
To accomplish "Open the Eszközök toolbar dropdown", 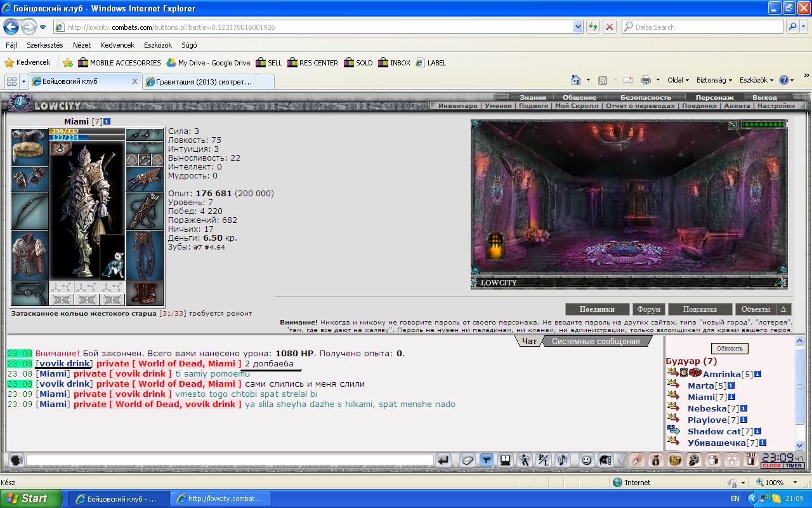I will [x=757, y=80].
